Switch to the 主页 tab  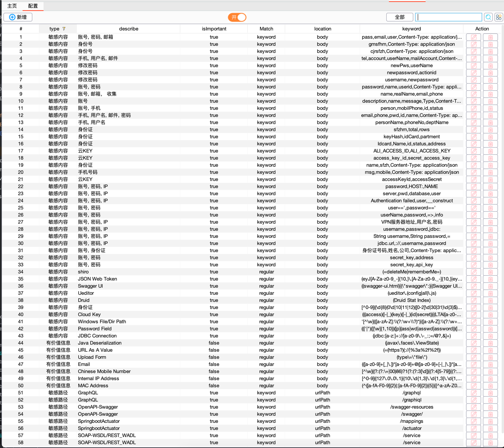click(x=12, y=6)
